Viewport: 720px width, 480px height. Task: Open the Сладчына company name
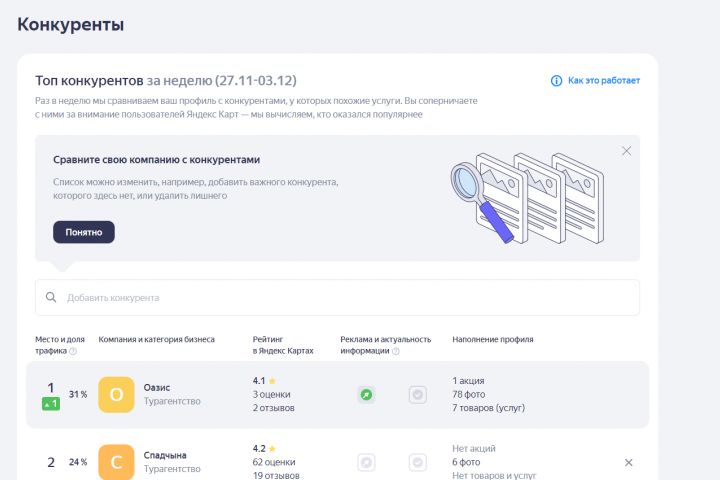[165, 455]
